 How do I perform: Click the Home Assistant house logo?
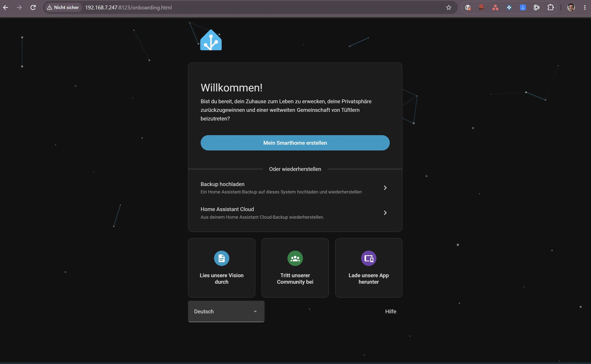(211, 40)
